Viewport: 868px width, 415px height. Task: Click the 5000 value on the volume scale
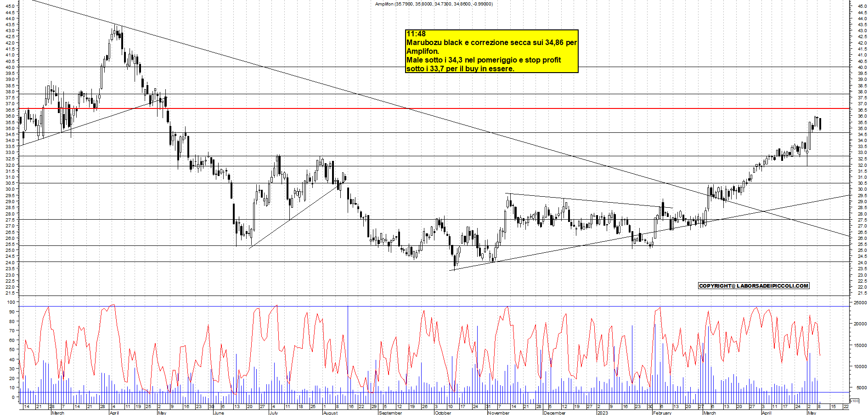coord(861,388)
